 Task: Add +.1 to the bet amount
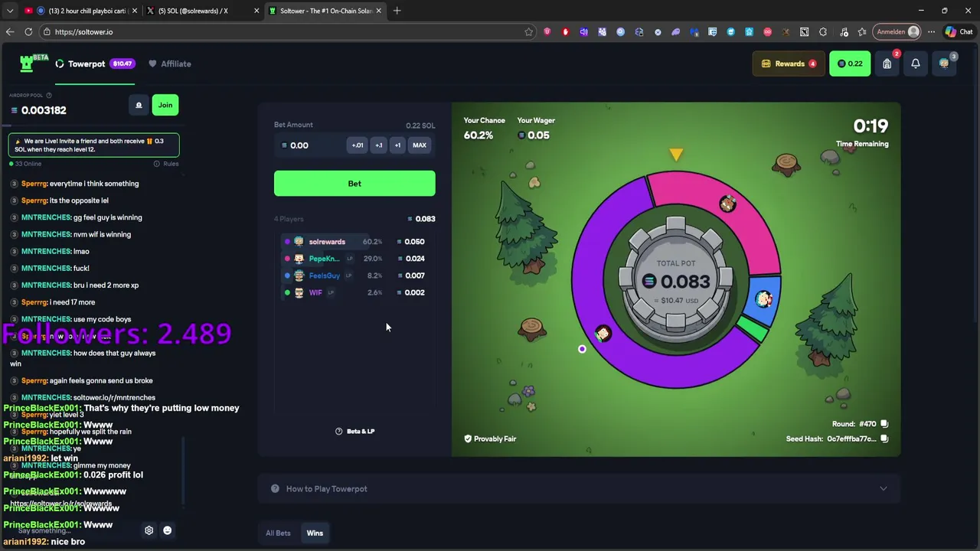378,145
